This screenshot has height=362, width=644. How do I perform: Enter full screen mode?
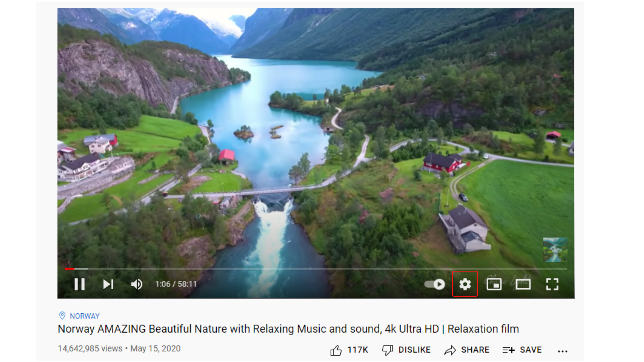[x=552, y=284]
